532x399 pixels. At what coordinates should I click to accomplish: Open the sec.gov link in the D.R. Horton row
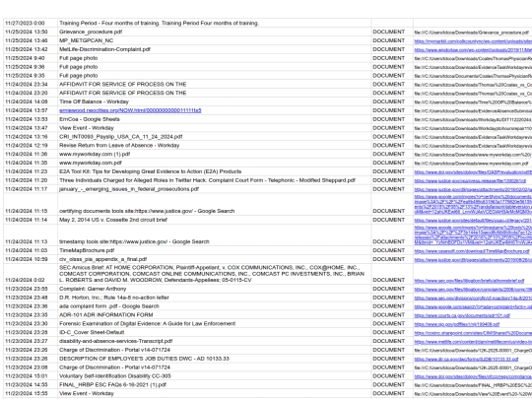pos(473,299)
